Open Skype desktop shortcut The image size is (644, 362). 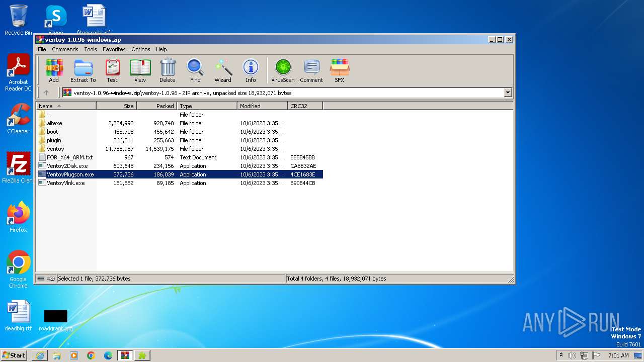click(x=55, y=20)
